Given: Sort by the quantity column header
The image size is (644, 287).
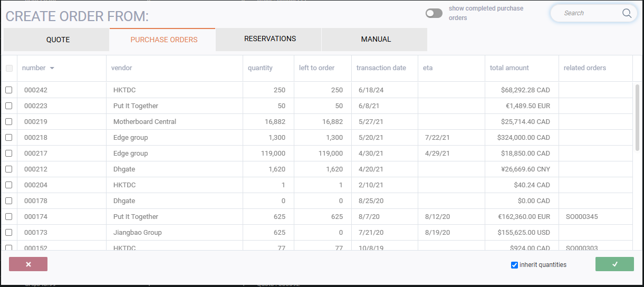Looking at the screenshot, I should click(261, 68).
